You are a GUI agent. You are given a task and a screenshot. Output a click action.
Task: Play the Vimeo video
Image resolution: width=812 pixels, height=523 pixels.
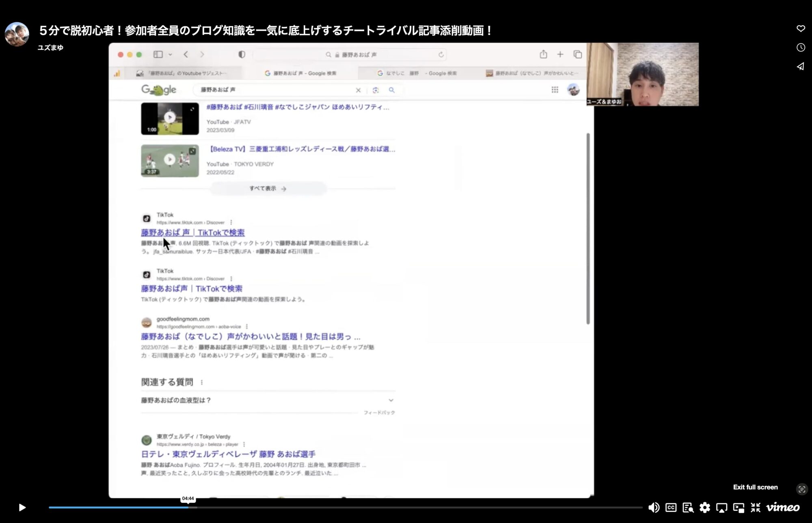22,507
